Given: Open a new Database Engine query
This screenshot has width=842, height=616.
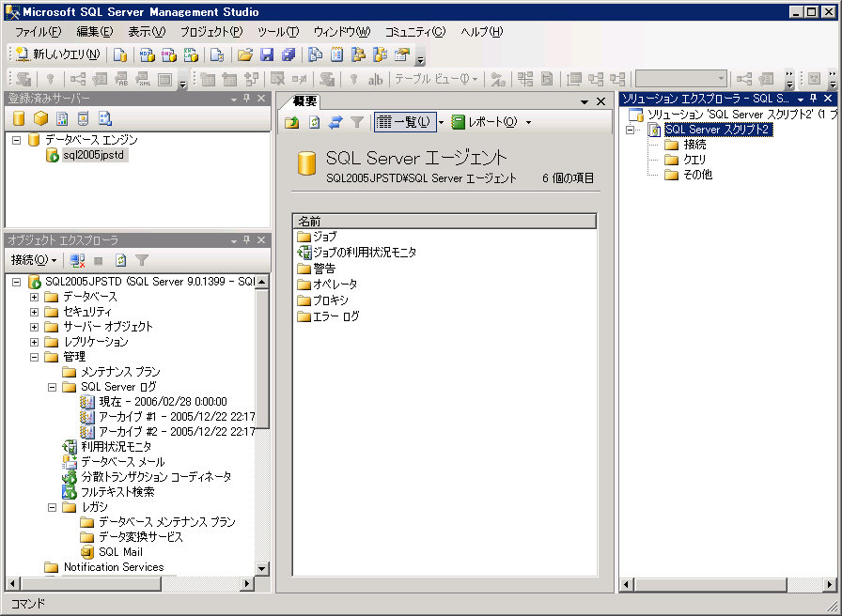Looking at the screenshot, I should (120, 54).
